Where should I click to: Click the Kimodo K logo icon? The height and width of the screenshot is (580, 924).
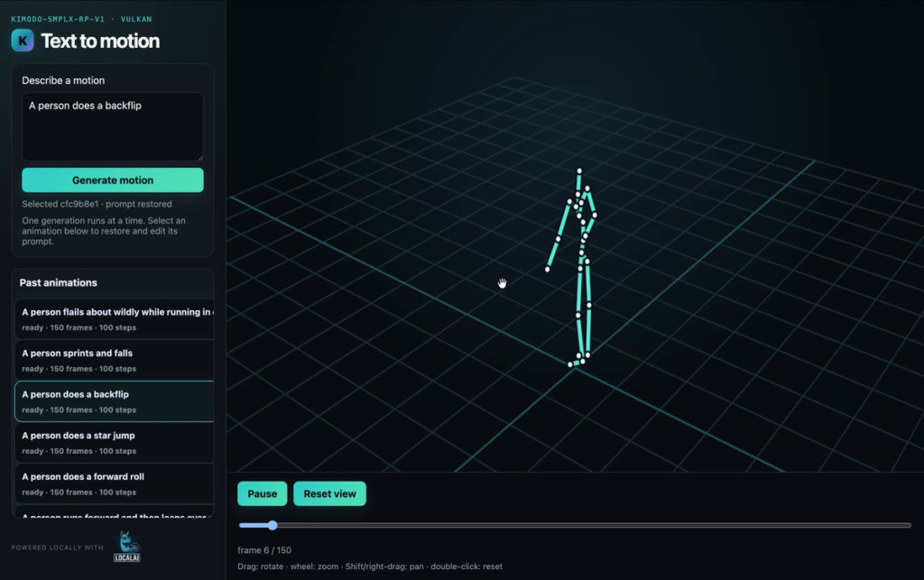(23, 41)
